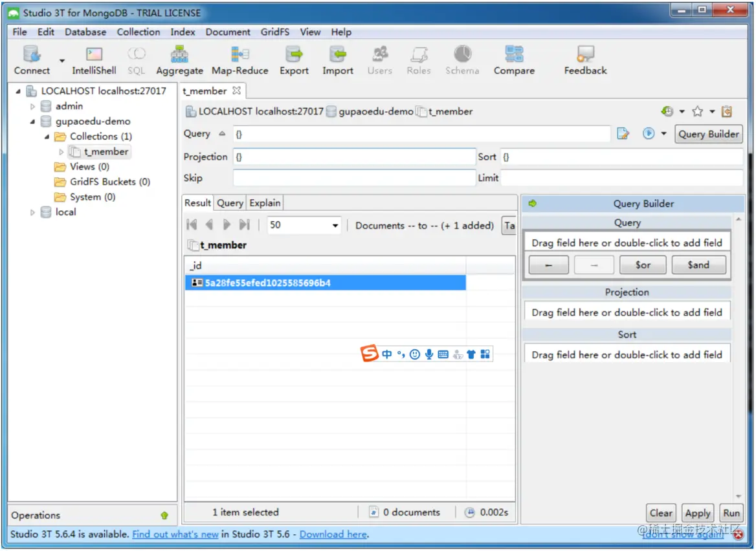756x551 pixels.
Task: Click the SQL toolbar icon
Action: tap(137, 59)
